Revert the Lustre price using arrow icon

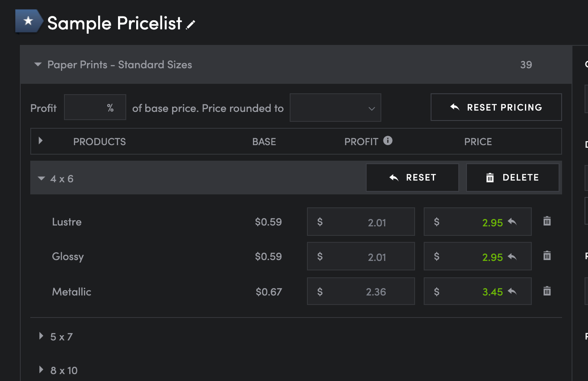coord(512,222)
